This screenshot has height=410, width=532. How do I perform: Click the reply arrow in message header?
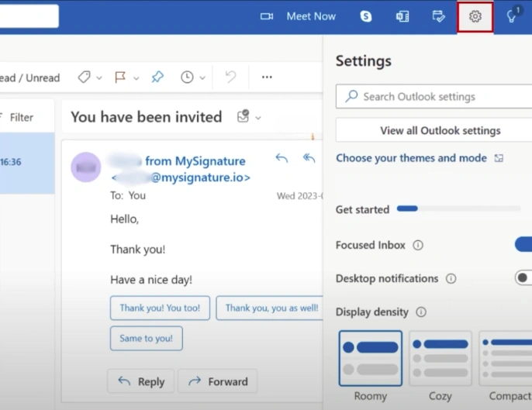tap(282, 157)
